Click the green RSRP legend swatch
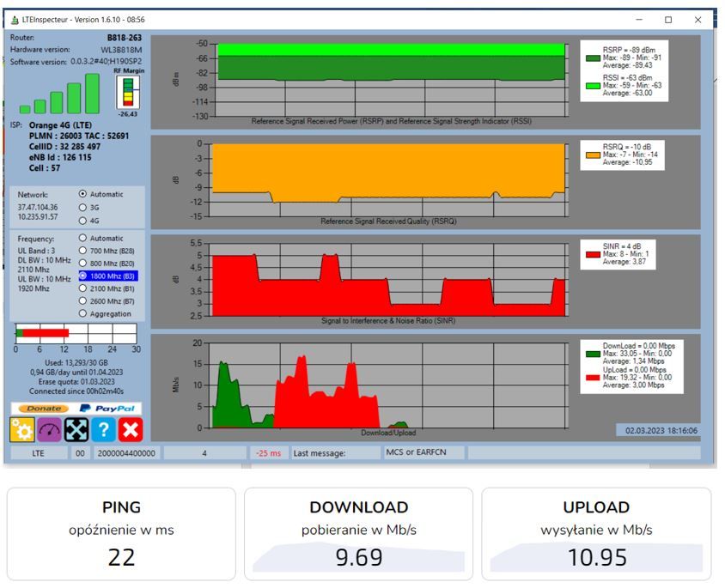 tap(593, 58)
